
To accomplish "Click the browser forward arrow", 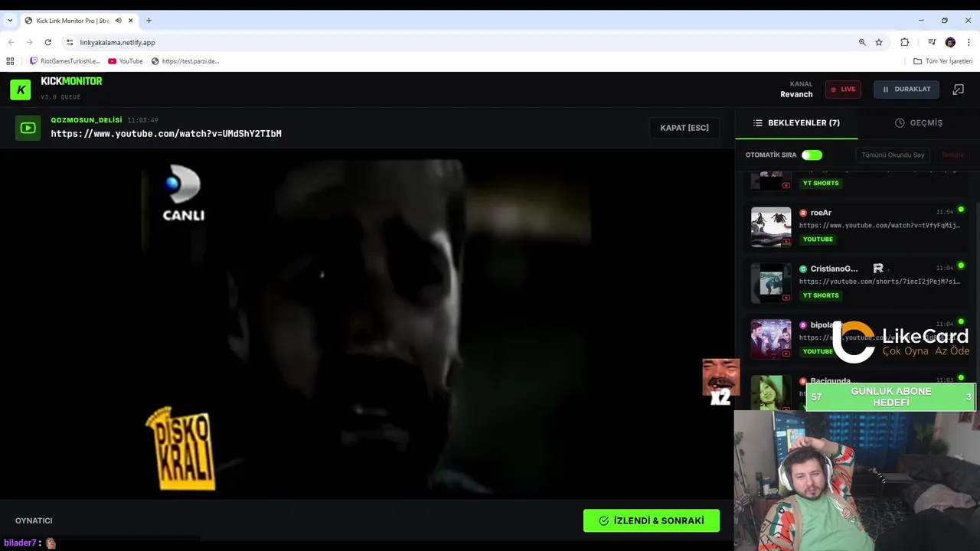I will [x=29, y=42].
